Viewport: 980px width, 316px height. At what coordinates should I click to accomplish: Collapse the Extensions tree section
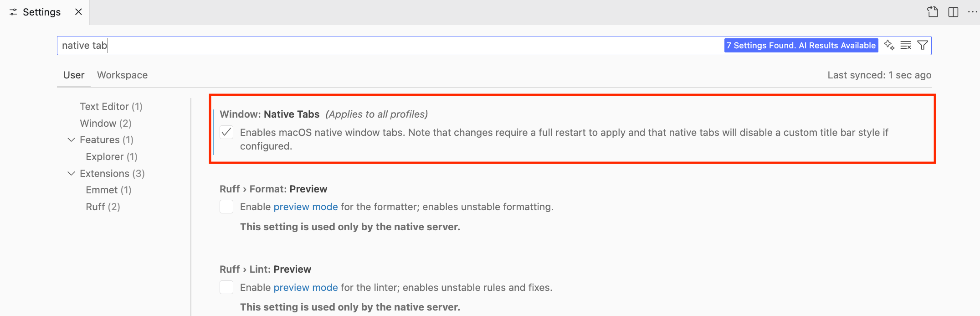pyautogui.click(x=71, y=174)
